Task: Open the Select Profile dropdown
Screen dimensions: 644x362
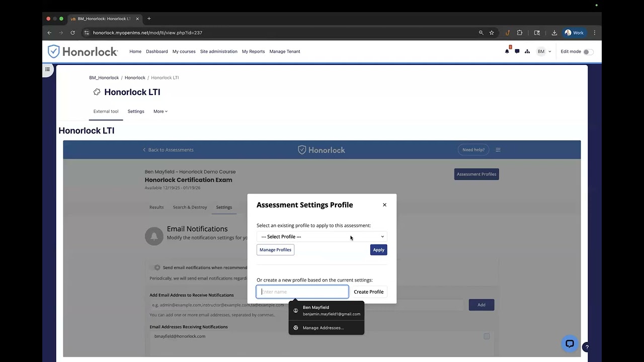Action: click(322, 237)
